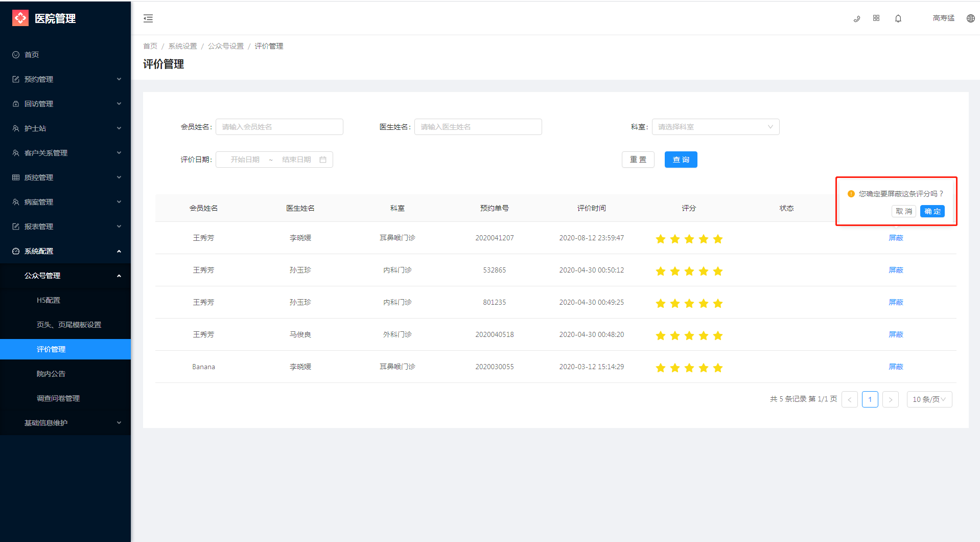Click the calendar icon in date range field
The image size is (980, 542).
tap(323, 160)
